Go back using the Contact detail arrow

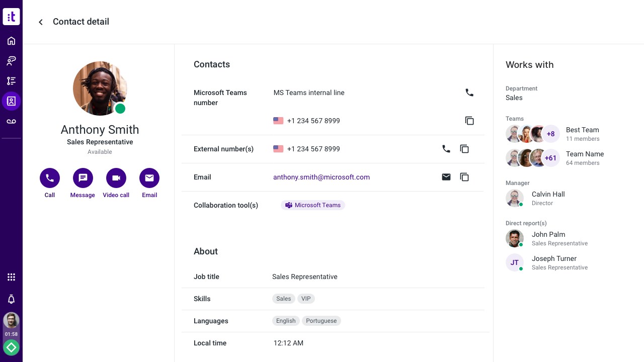pos(41,22)
